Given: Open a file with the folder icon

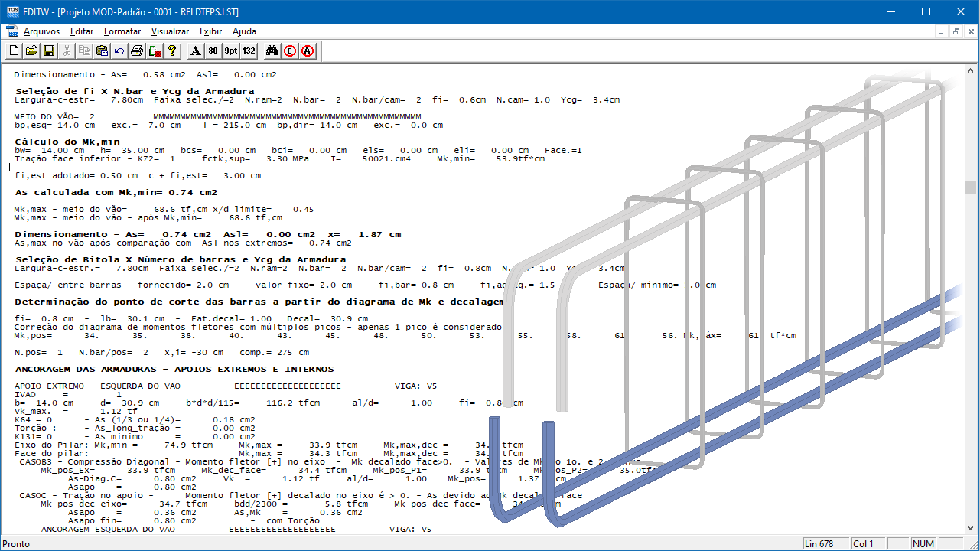Looking at the screenshot, I should [x=31, y=51].
